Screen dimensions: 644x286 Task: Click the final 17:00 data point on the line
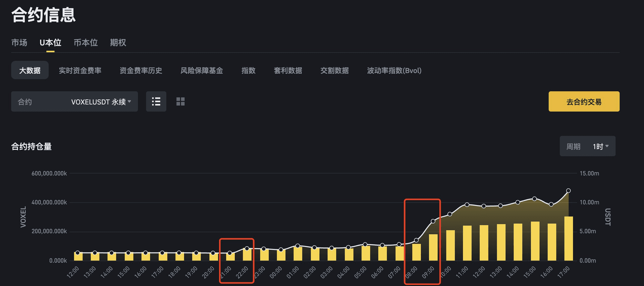click(568, 191)
